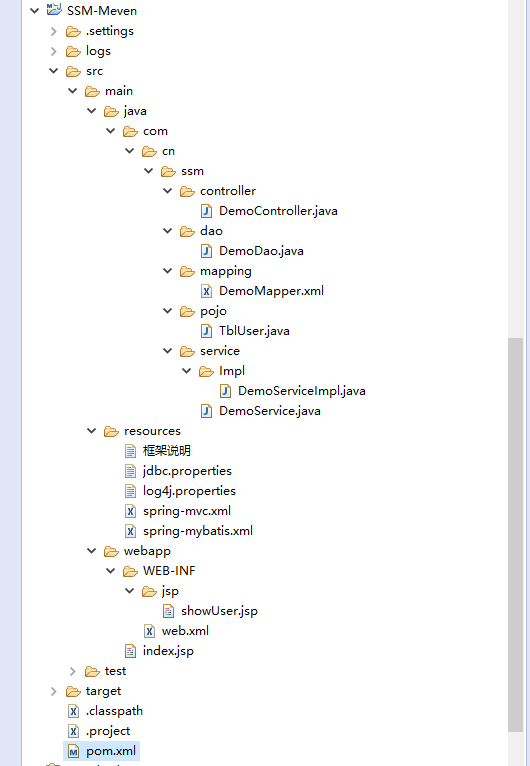Image resolution: width=530 pixels, height=766 pixels.
Task: Collapse the com package folder
Action: [x=111, y=131]
